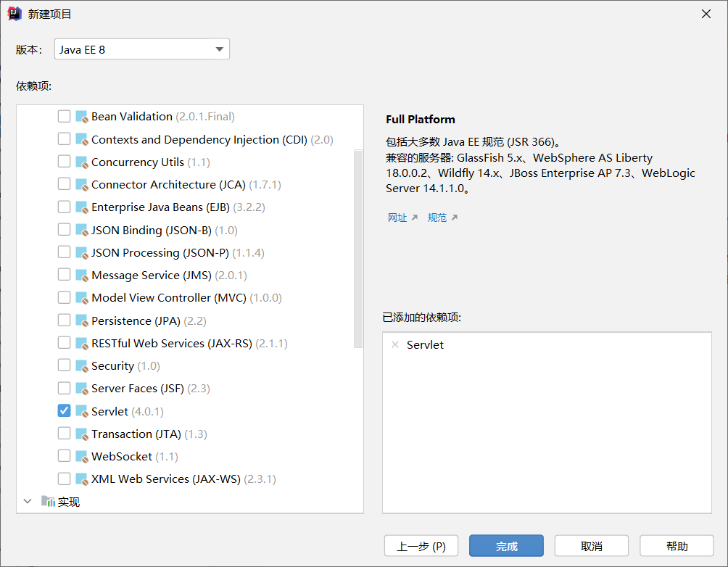This screenshot has height=567, width=728.
Task: Tick the Persistence (JPA) checkbox
Action: 64,320
